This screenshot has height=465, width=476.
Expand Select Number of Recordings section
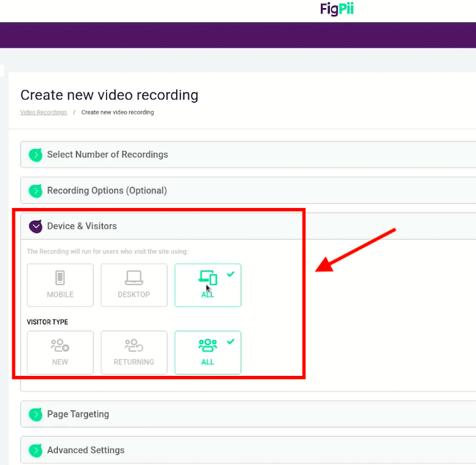pos(248,154)
